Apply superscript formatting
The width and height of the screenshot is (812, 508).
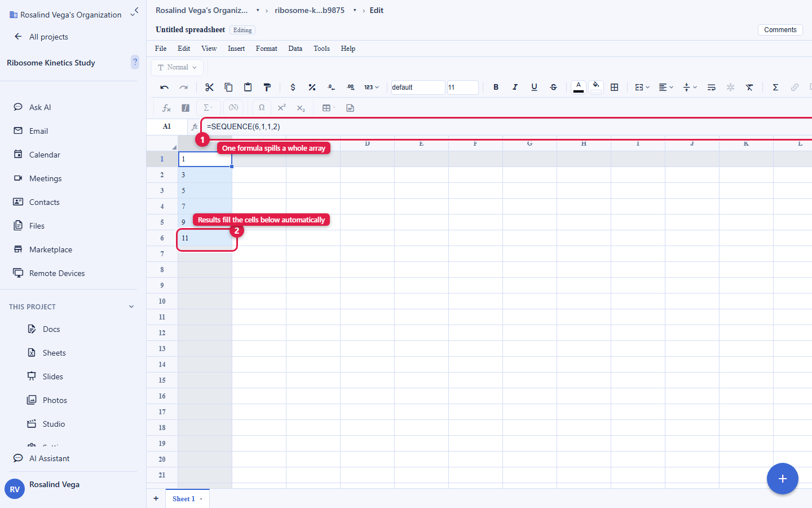pos(281,108)
